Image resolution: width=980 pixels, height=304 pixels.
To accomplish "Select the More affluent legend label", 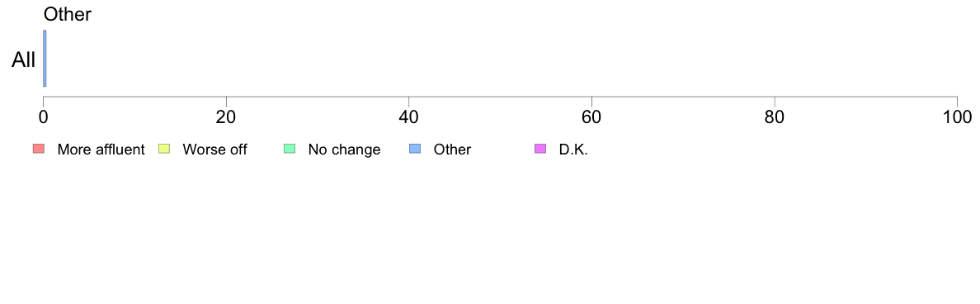I will coord(101,150).
